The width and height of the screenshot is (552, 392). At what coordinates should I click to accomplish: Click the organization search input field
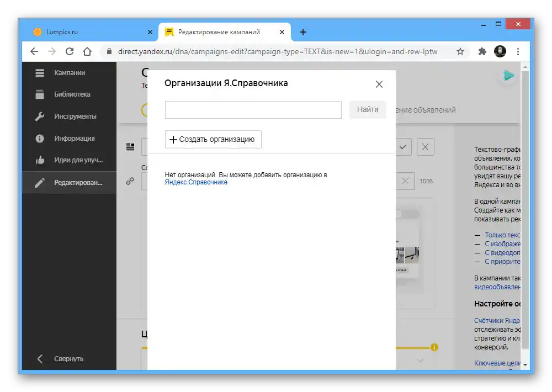click(x=253, y=110)
